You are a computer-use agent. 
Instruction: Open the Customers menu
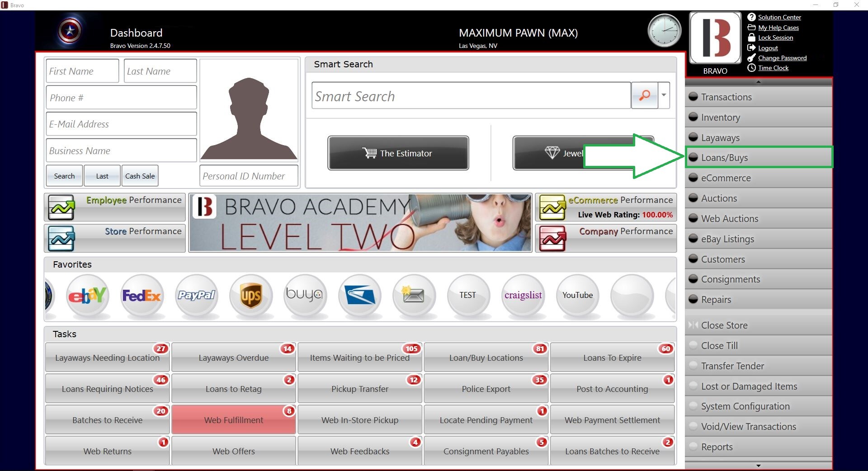pyautogui.click(x=759, y=259)
